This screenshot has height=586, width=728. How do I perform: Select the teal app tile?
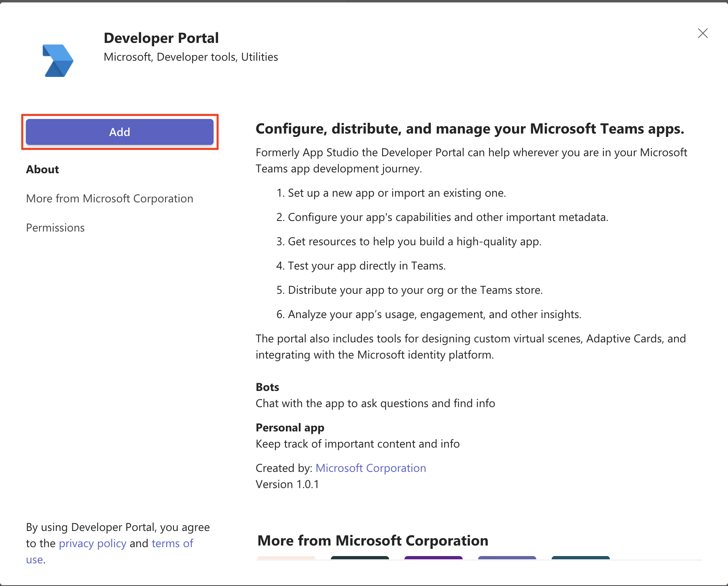pyautogui.click(x=580, y=561)
